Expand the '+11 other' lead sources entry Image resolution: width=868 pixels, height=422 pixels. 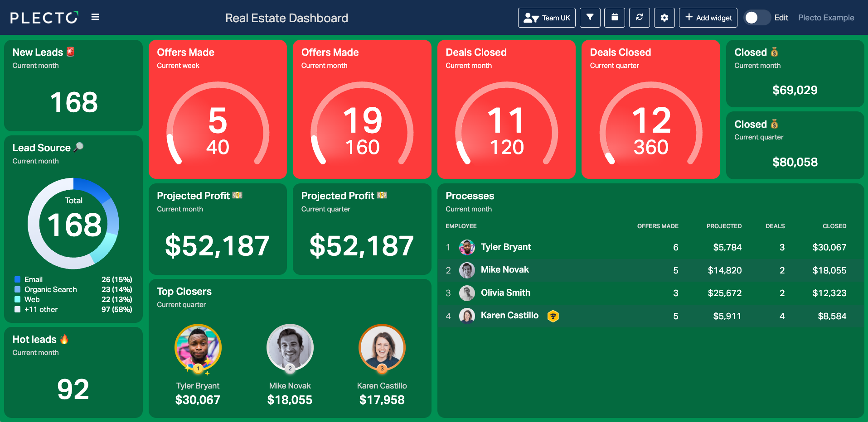click(41, 310)
